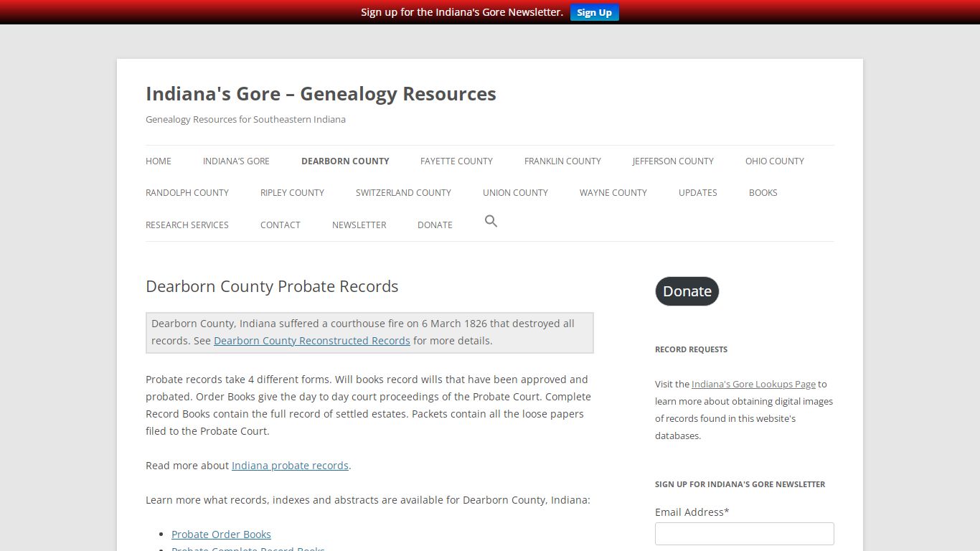This screenshot has width=980, height=551.
Task: Navigate to Franklin County menu item
Action: coord(562,161)
